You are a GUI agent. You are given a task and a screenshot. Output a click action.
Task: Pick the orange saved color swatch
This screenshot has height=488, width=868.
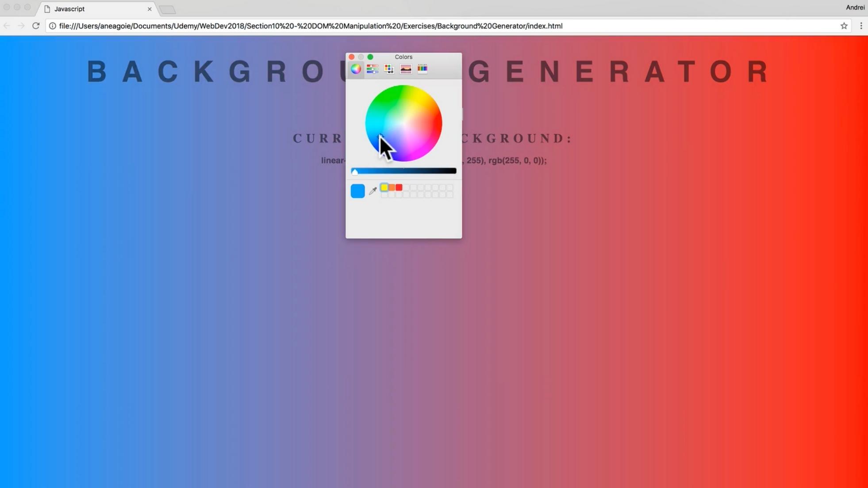point(392,187)
